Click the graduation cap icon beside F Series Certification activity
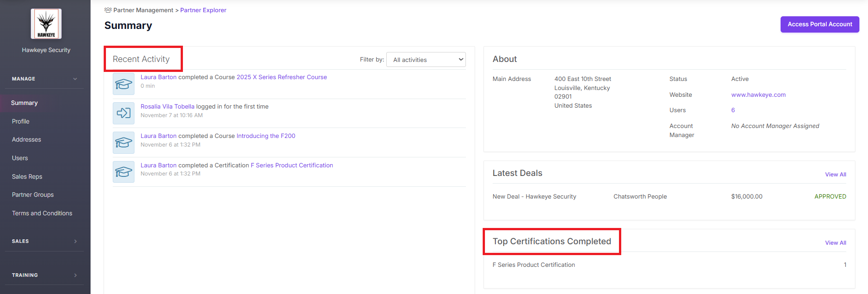Image resolution: width=868 pixels, height=294 pixels. (x=124, y=172)
